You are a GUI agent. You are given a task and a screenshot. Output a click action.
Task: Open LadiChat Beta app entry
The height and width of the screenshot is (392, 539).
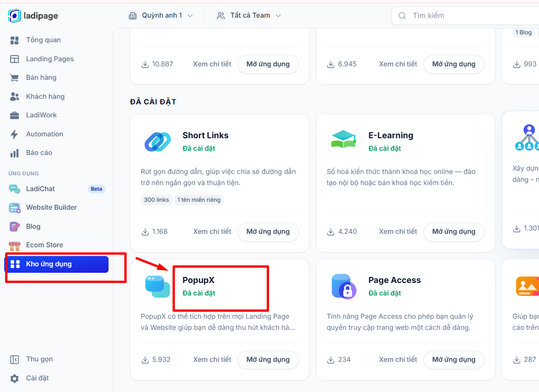[57, 189]
